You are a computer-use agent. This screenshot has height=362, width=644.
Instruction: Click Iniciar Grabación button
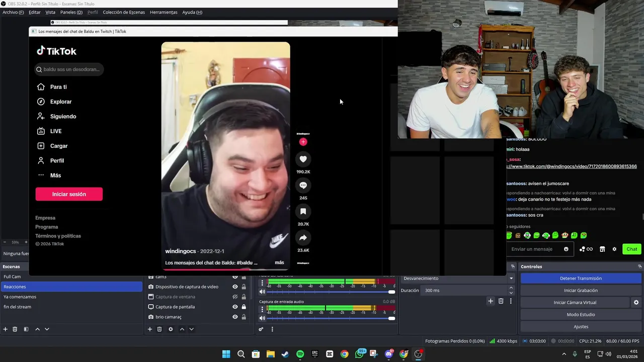click(581, 291)
